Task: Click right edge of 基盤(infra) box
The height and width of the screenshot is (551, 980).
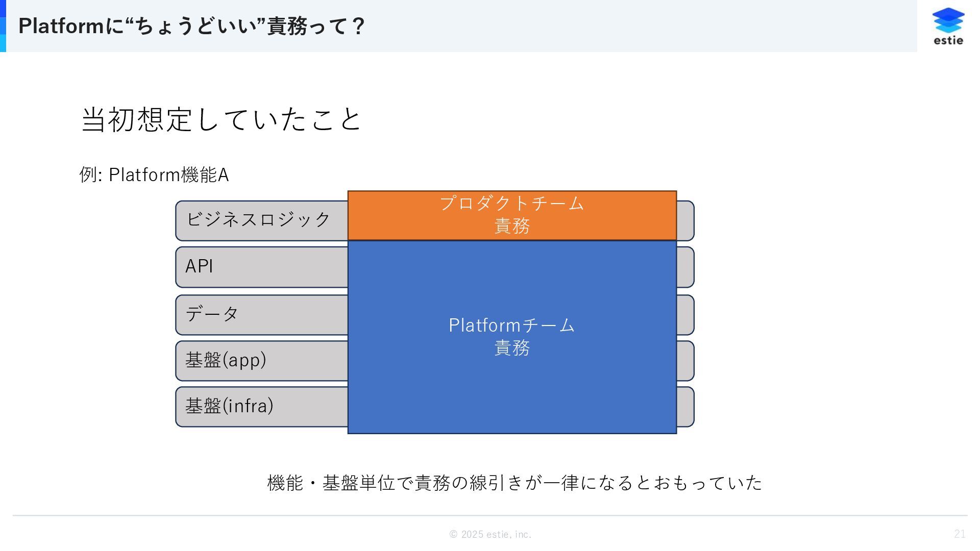Action: click(x=685, y=407)
